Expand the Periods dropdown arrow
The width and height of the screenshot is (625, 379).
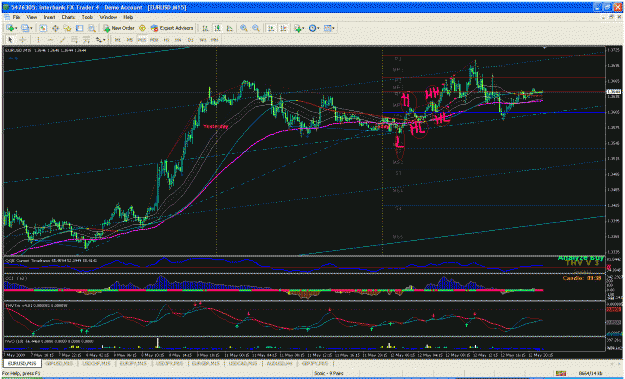click(x=319, y=28)
